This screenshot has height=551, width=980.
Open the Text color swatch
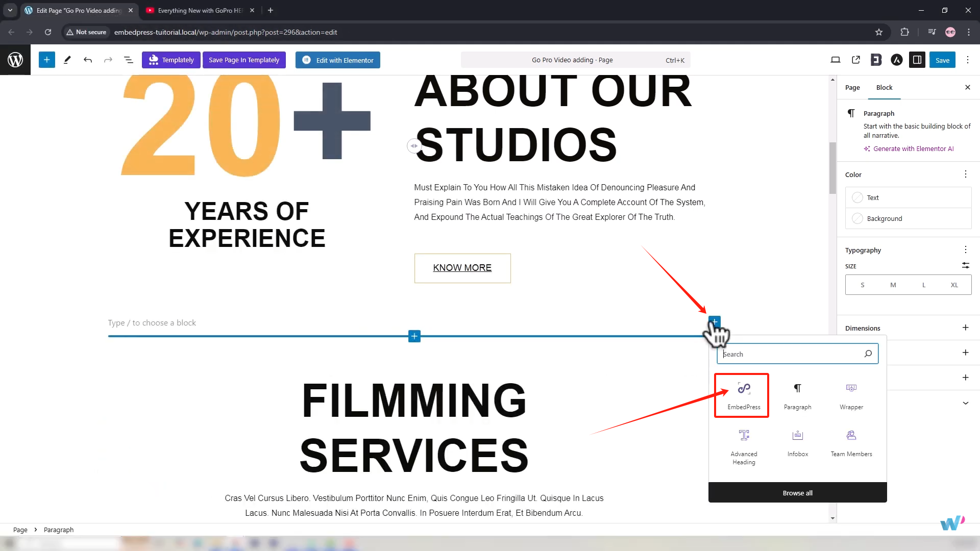click(857, 197)
